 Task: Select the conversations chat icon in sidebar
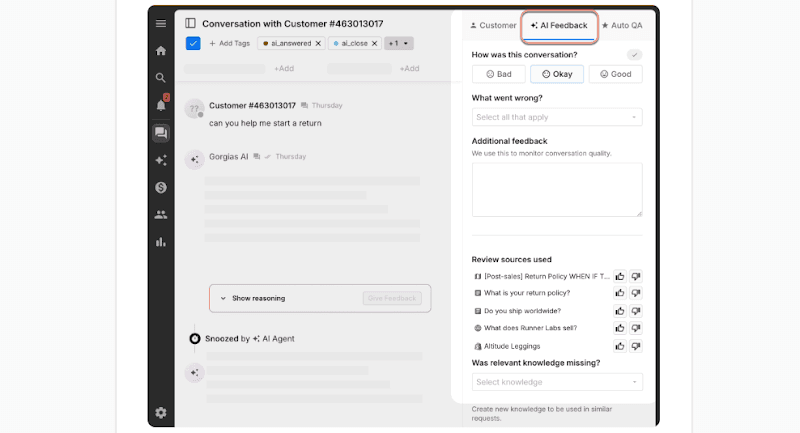tap(161, 133)
